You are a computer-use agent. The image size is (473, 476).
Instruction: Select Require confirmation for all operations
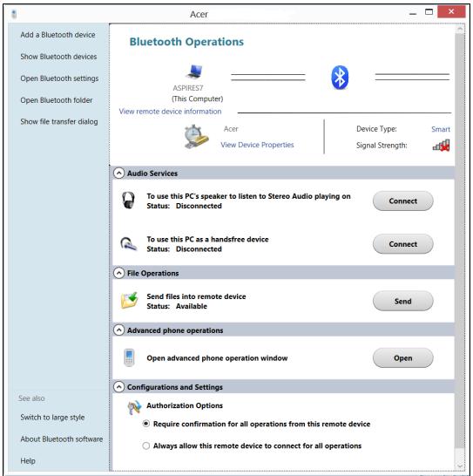click(146, 424)
